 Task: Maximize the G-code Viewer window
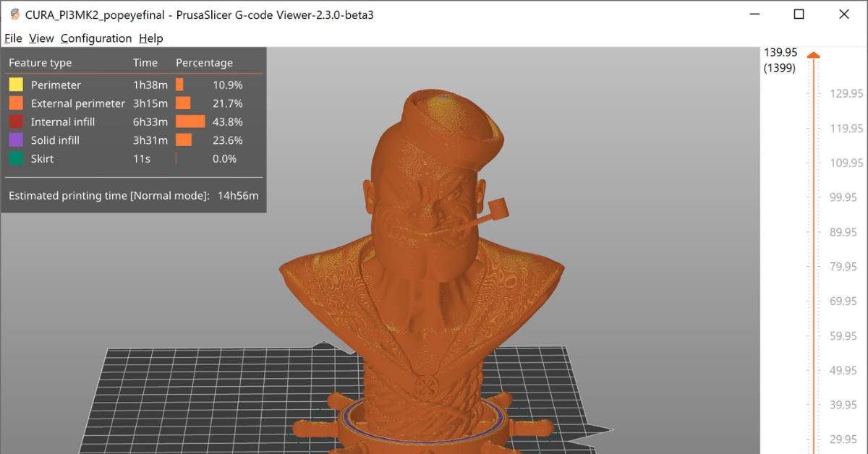point(799,14)
